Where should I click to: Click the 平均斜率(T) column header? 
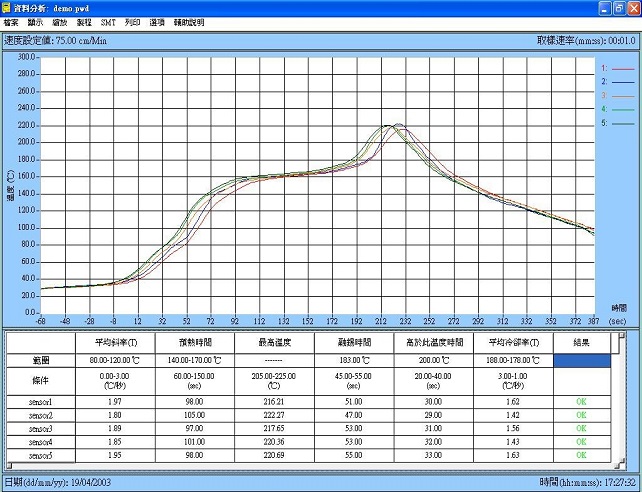pos(115,343)
